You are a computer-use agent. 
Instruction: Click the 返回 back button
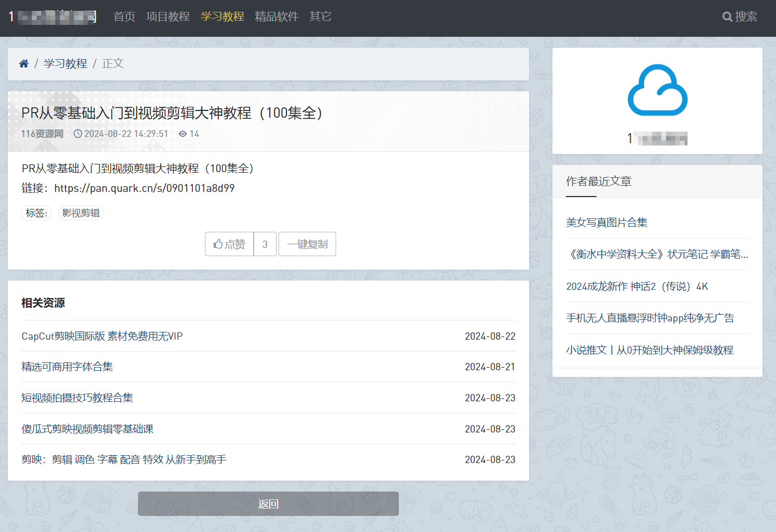point(268,503)
